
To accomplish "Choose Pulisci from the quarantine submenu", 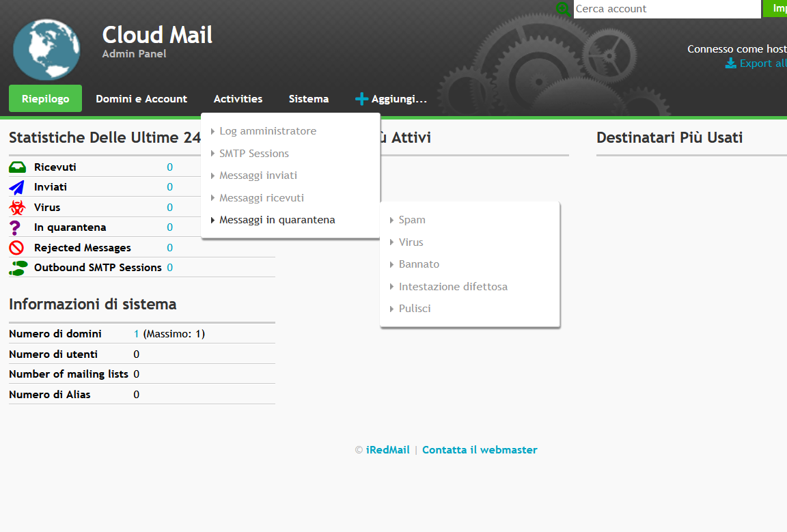I will (x=415, y=309).
